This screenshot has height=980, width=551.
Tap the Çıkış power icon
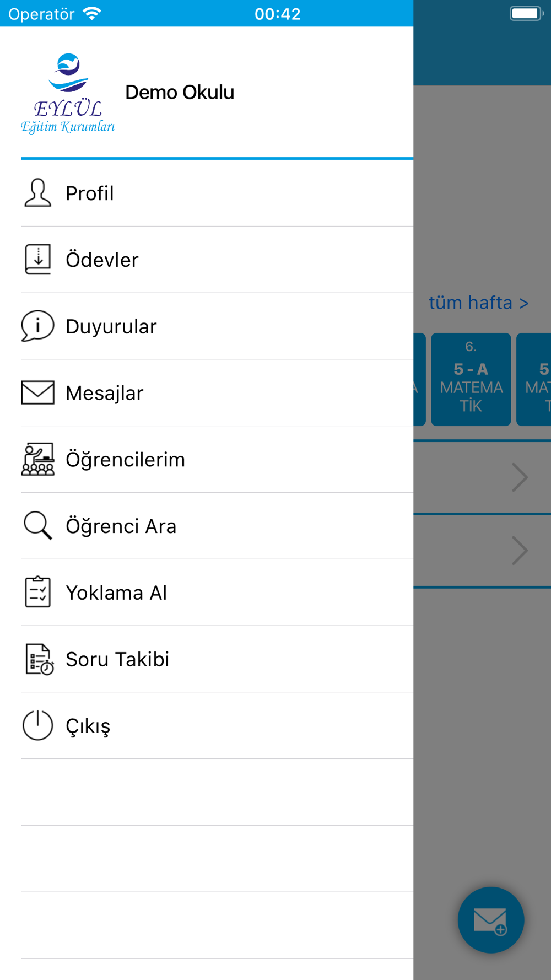(37, 725)
